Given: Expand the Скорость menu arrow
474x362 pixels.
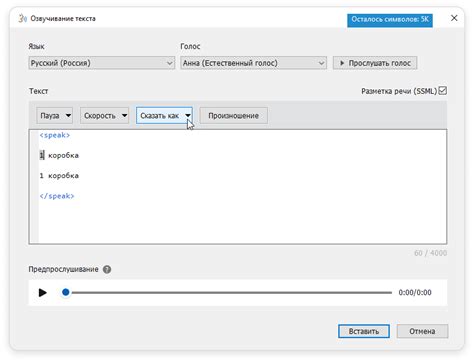Looking at the screenshot, I should click(x=124, y=116).
